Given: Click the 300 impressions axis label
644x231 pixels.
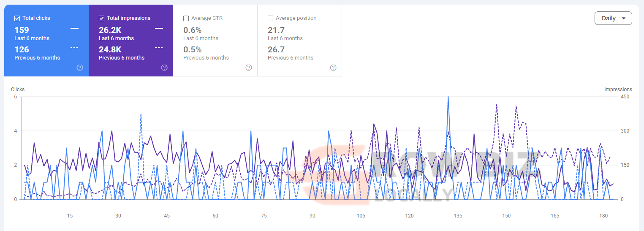Looking at the screenshot, I should pos(625,131).
